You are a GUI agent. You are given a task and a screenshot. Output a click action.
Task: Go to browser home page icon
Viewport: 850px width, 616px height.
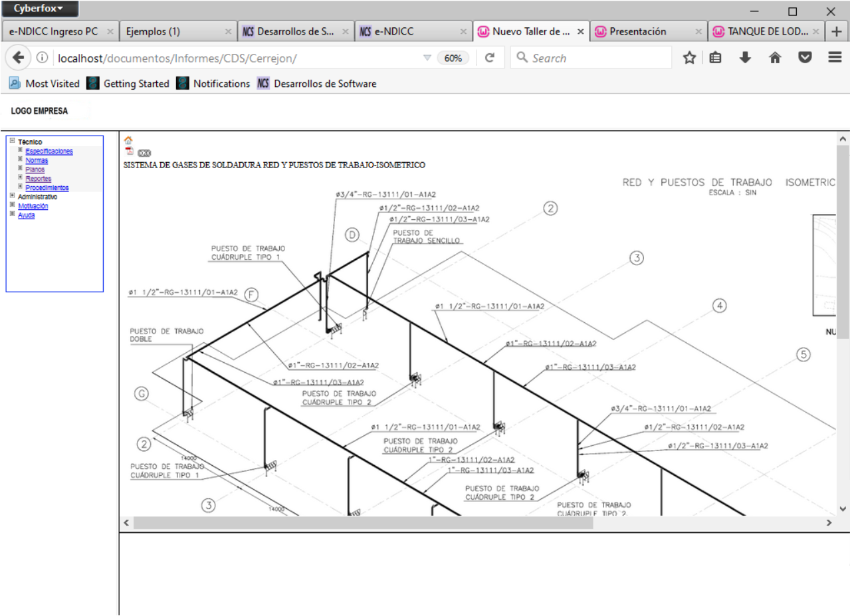(774, 58)
